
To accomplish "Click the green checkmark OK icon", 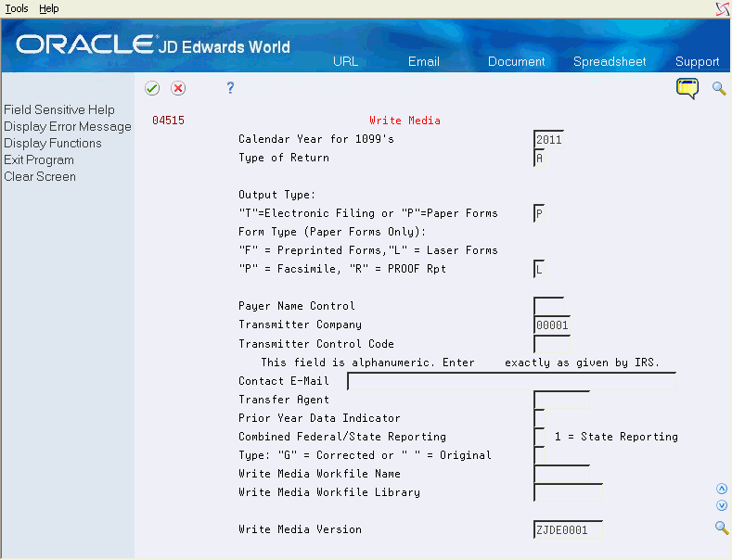I will [152, 88].
